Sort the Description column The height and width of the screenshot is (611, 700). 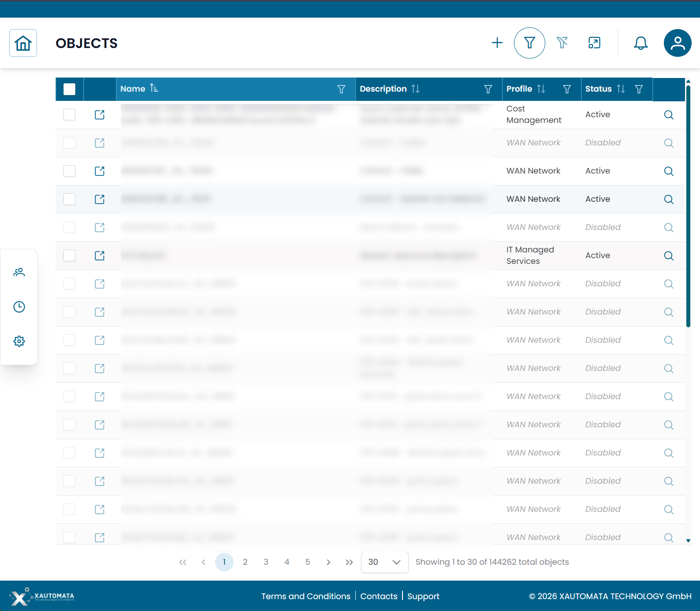click(415, 89)
